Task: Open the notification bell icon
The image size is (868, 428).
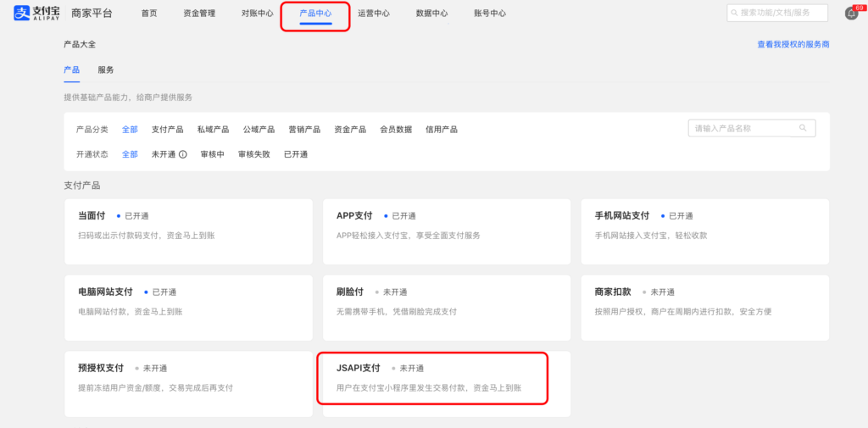Action: click(x=850, y=14)
